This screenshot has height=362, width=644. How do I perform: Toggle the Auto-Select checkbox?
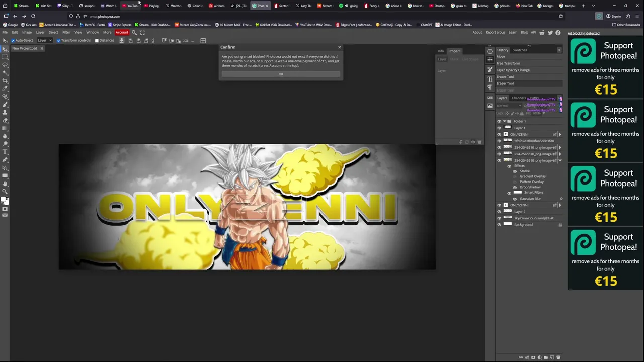[x=13, y=40]
